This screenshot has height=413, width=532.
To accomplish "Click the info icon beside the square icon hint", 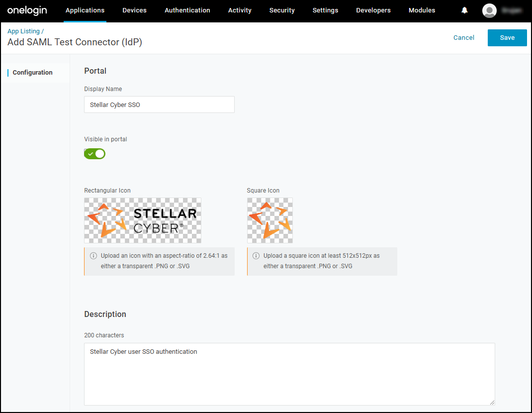I will pyautogui.click(x=256, y=255).
